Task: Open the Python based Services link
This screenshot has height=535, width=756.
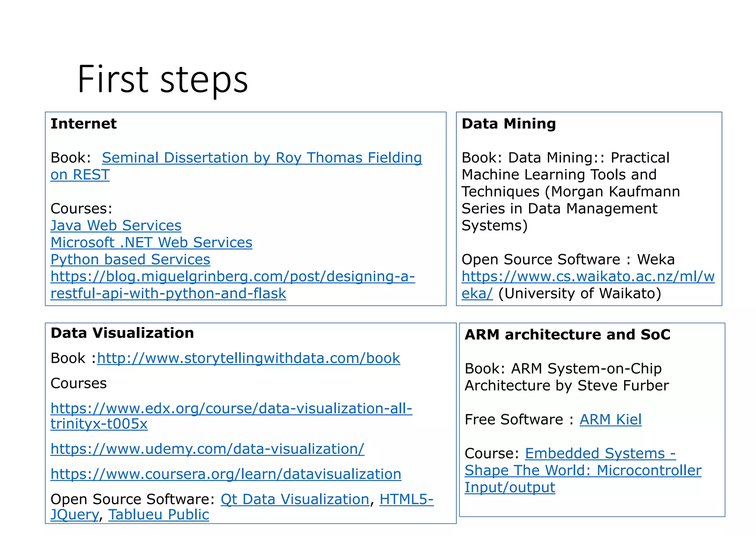Action: tap(130, 259)
